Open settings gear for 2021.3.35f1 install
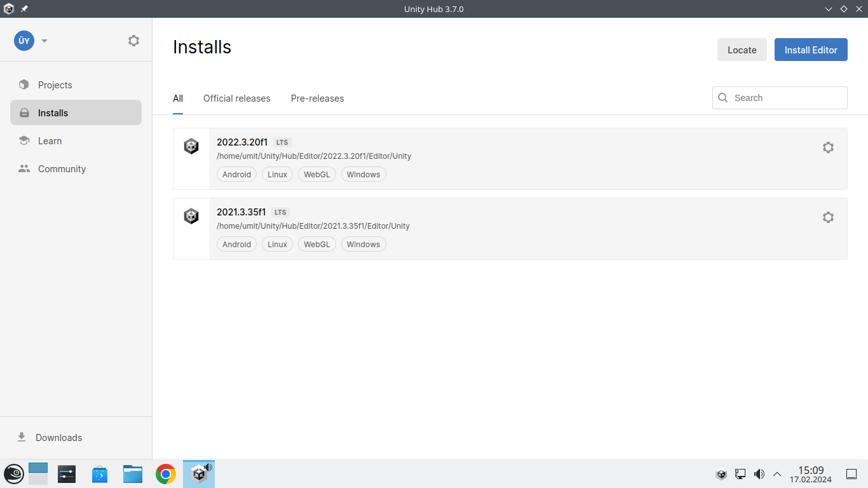This screenshot has height=488, width=868. point(828,217)
